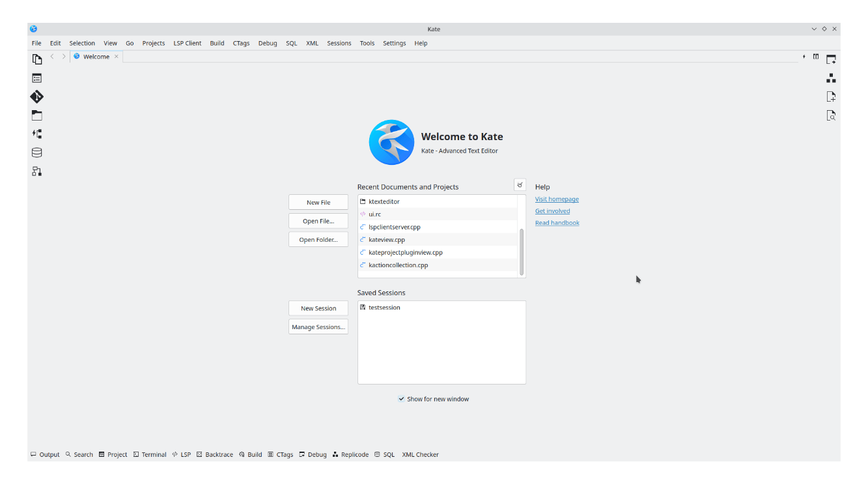Open the Filesystem browser folder icon
Screen dimensions: 868x494
(x=37, y=115)
